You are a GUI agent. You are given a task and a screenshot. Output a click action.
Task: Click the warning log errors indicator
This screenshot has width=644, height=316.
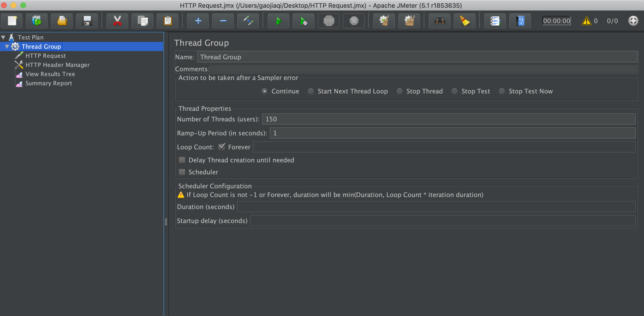(x=587, y=21)
